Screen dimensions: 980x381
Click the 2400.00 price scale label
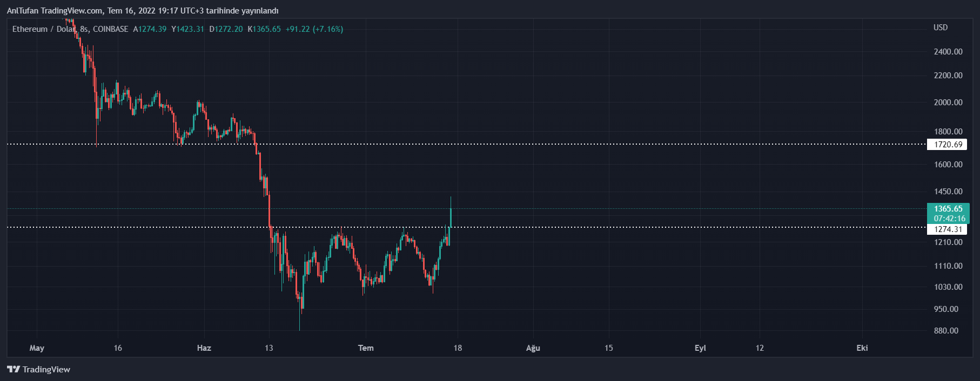click(x=948, y=52)
